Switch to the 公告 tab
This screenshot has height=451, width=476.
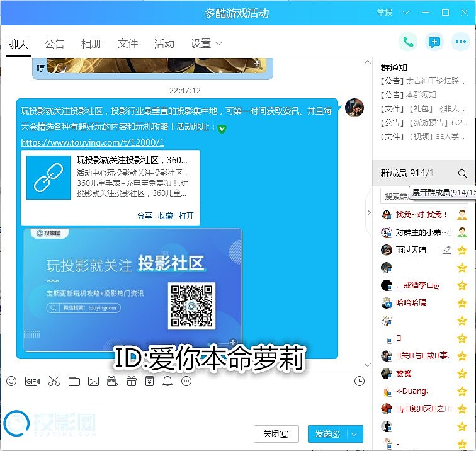pos(55,43)
